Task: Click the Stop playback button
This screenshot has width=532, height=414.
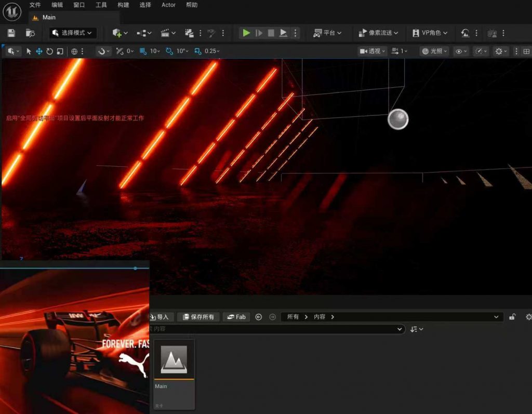Action: point(271,33)
